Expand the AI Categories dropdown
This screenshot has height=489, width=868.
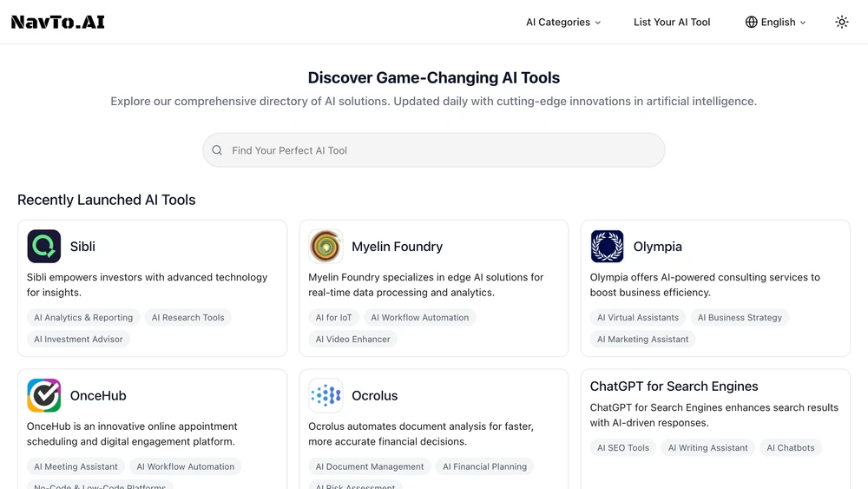coord(563,23)
